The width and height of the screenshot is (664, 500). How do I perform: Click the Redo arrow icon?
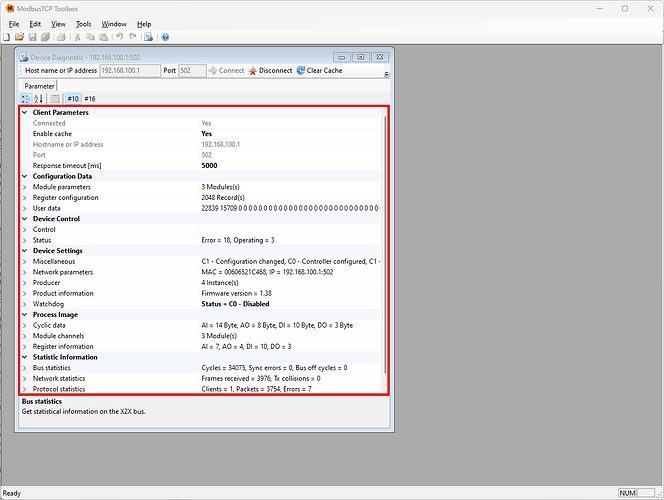[x=133, y=37]
